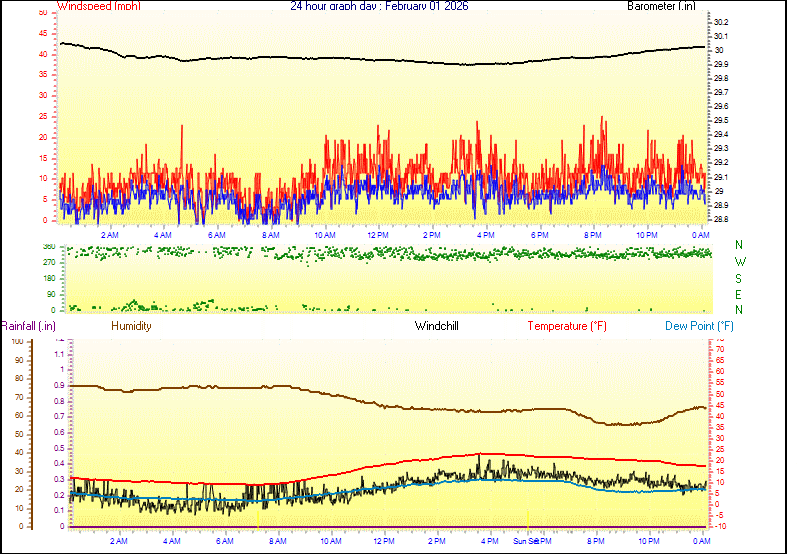The height and width of the screenshot is (554, 798).
Task: Click the S wind direction letter
Action: click(739, 277)
